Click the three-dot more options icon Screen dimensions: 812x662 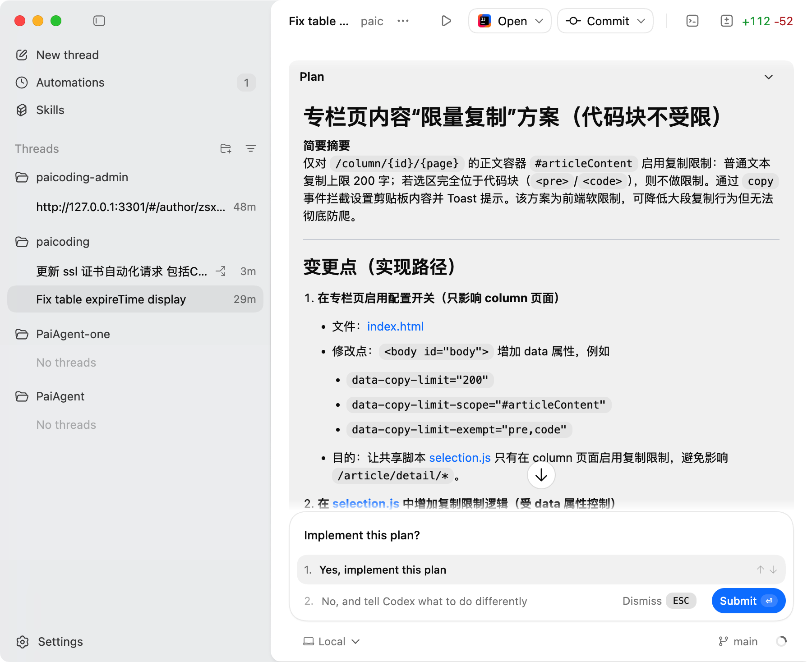point(403,21)
